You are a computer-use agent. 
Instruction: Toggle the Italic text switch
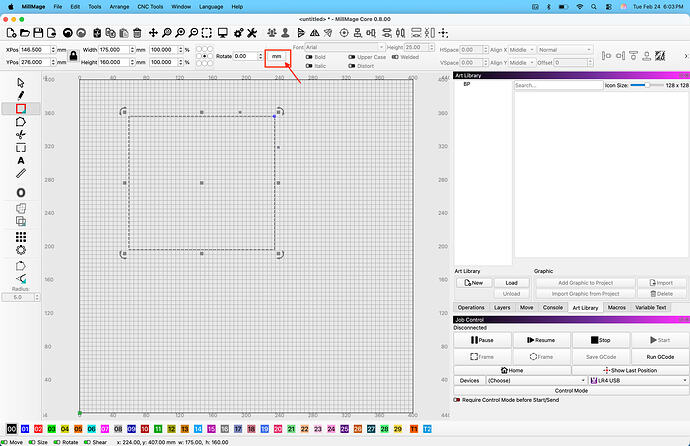309,66
